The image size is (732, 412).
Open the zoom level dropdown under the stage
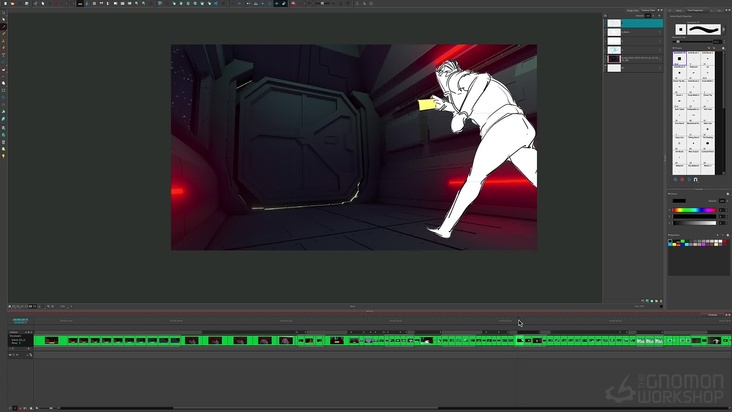(x=64, y=306)
